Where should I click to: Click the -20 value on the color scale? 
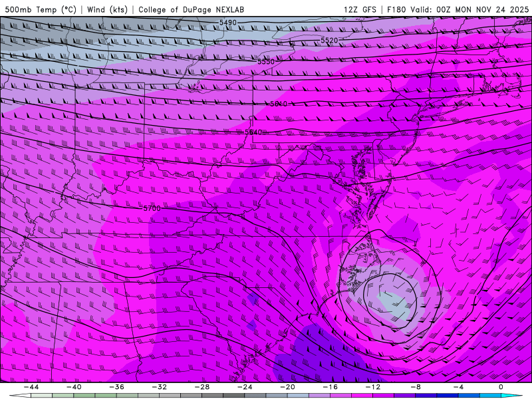tap(288, 387)
